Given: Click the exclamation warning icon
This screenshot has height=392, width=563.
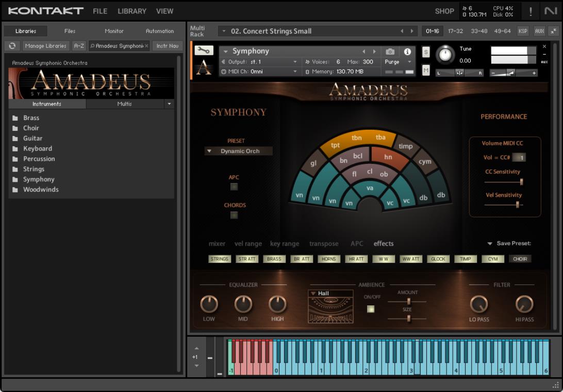Looking at the screenshot, I should (531, 11).
